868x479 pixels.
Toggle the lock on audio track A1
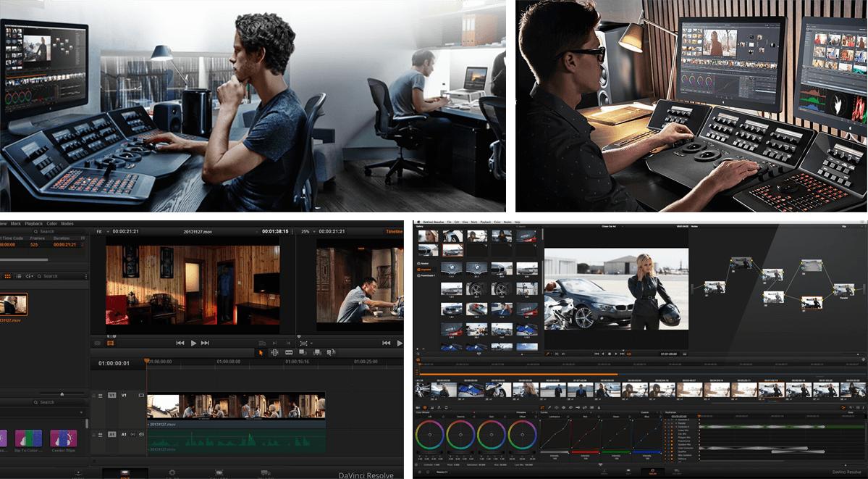click(x=94, y=434)
